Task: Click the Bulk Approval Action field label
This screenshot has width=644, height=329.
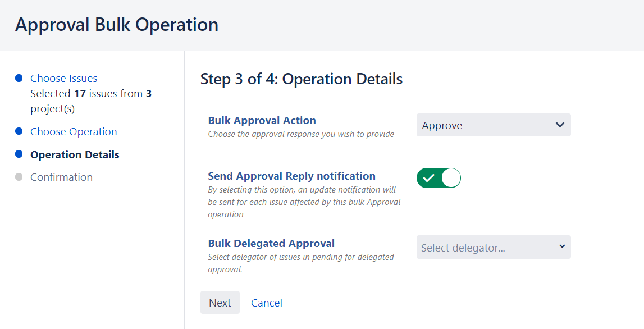Action: click(x=262, y=120)
